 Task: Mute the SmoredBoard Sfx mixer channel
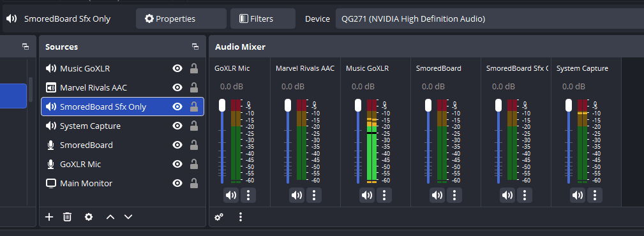click(x=507, y=195)
